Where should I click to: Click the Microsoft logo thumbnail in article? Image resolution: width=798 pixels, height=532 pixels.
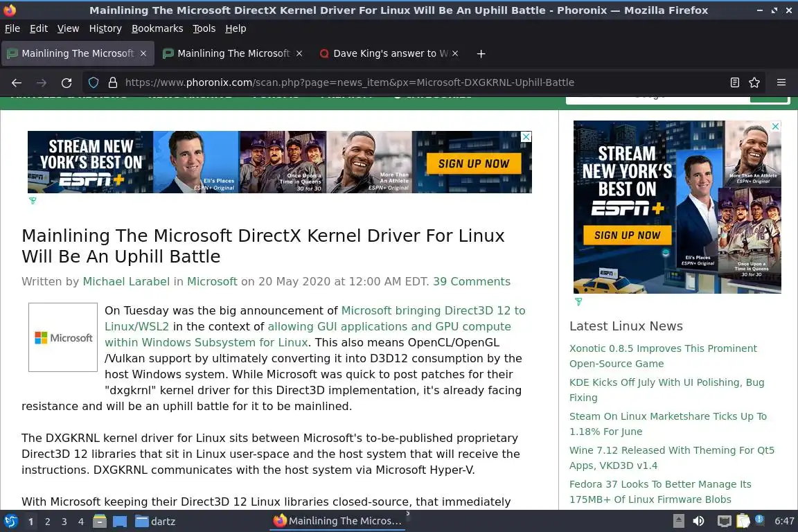point(63,337)
